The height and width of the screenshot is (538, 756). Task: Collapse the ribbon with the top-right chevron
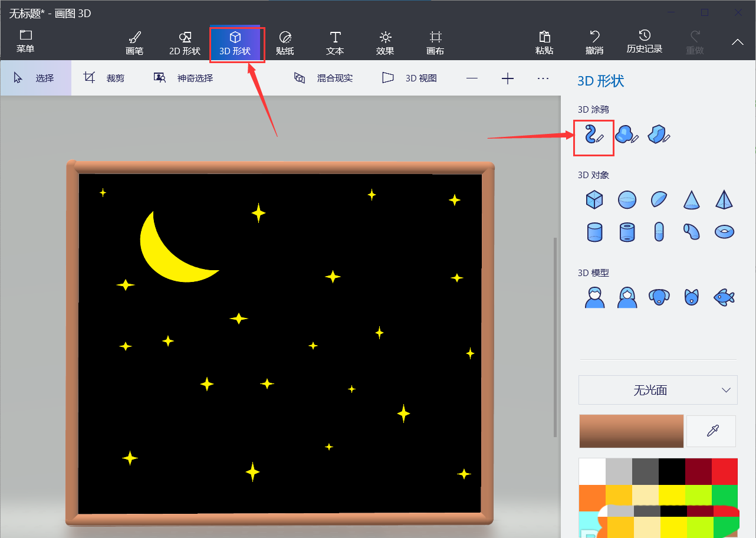(738, 42)
